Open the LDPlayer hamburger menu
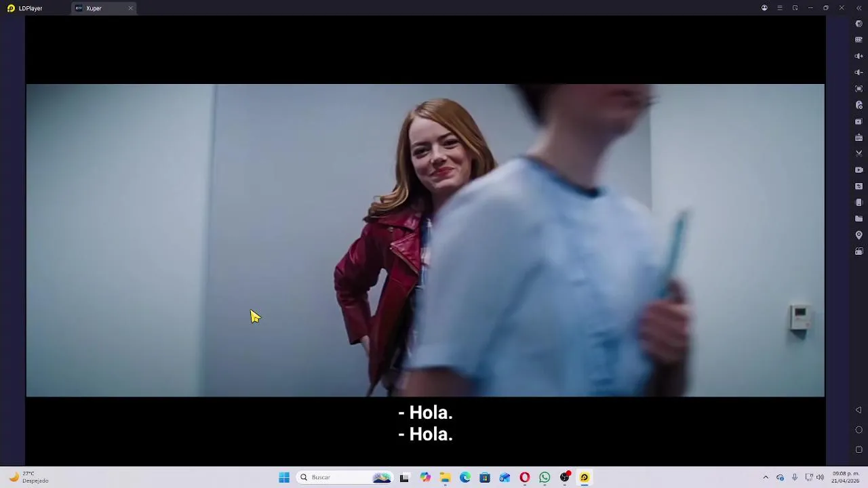This screenshot has height=488, width=868. [780, 8]
